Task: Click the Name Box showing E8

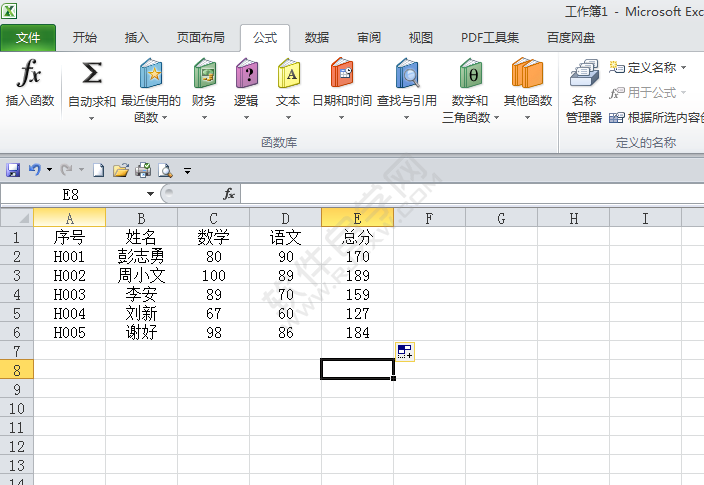Action: click(72, 194)
